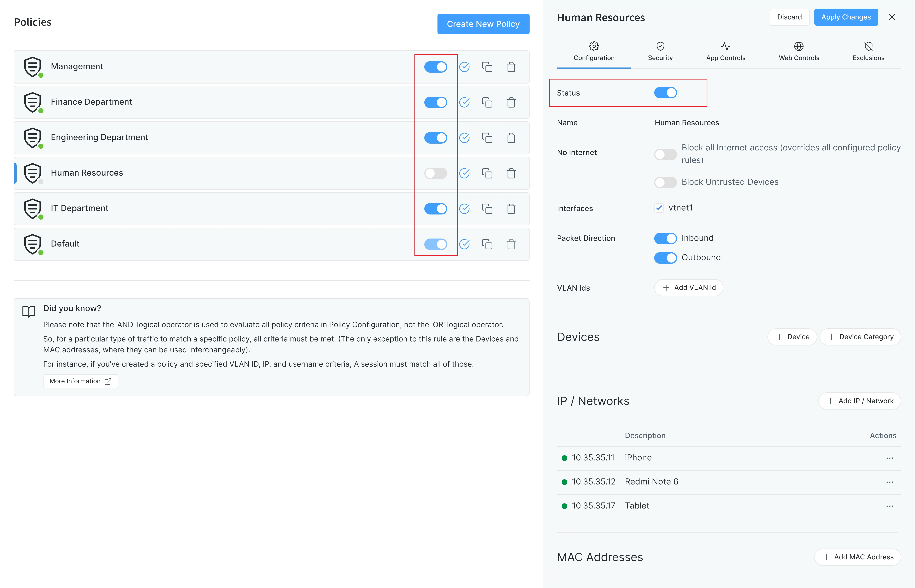The height and width of the screenshot is (588, 915).
Task: Click Add MAC Address button
Action: click(x=857, y=557)
